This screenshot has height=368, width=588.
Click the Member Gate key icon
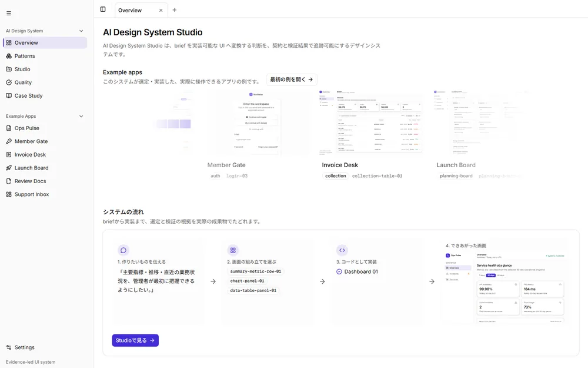9,141
